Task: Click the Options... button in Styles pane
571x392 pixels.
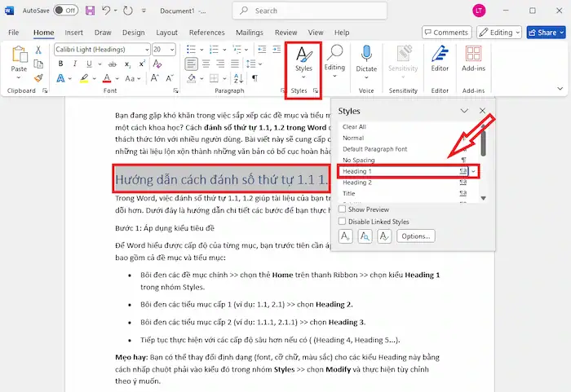Action: (x=415, y=236)
